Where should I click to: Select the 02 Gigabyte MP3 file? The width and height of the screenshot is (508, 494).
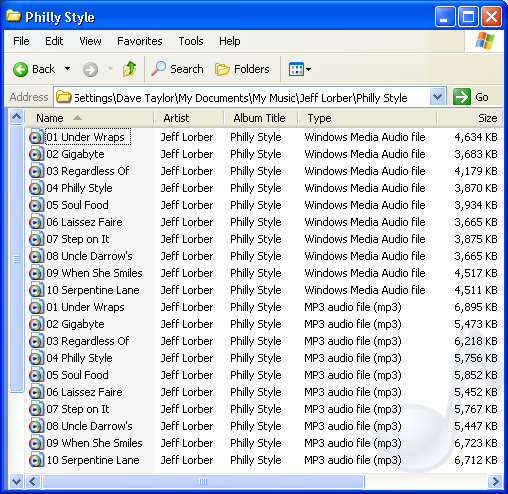[75, 324]
